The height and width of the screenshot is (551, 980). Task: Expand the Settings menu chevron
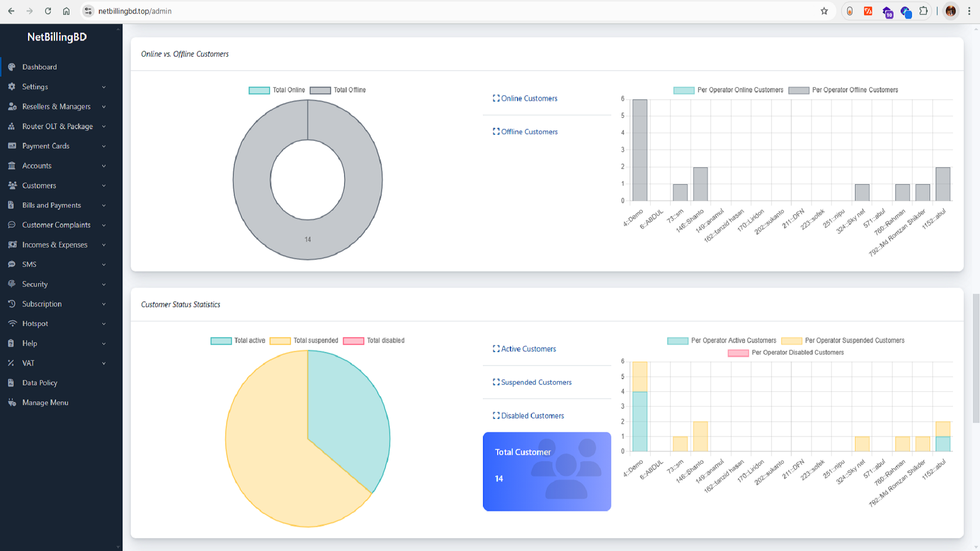point(104,87)
